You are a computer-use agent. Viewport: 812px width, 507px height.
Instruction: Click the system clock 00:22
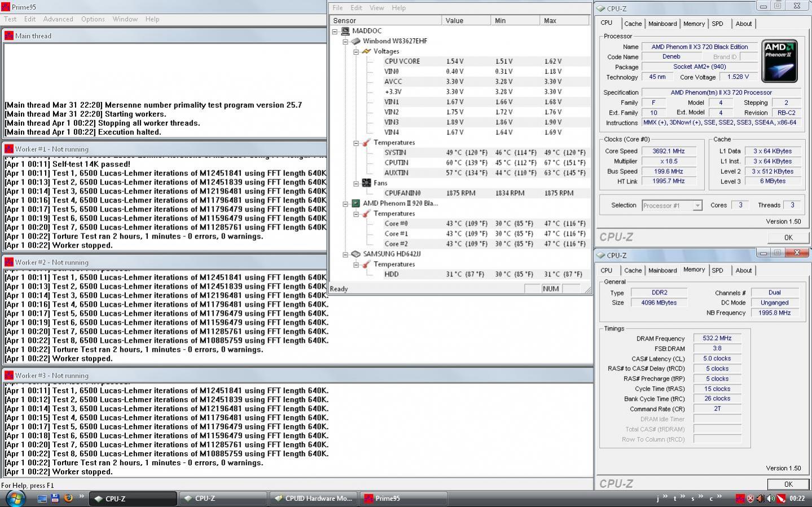(x=797, y=499)
